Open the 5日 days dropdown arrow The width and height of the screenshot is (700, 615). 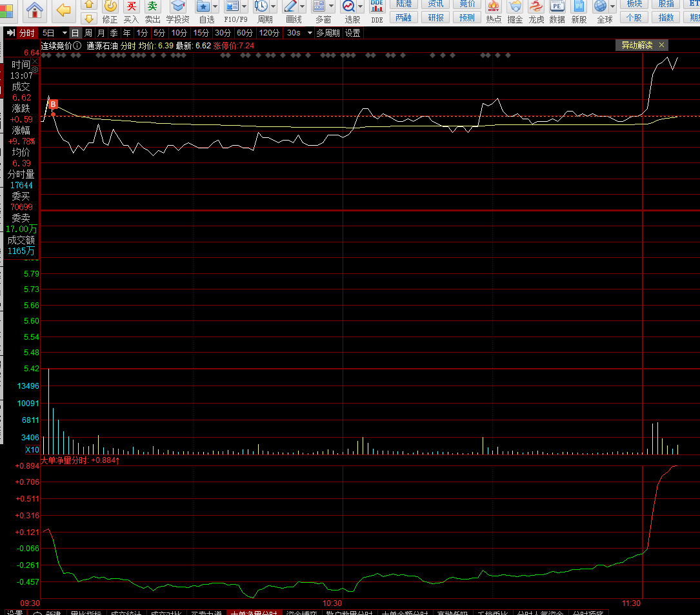65,33
